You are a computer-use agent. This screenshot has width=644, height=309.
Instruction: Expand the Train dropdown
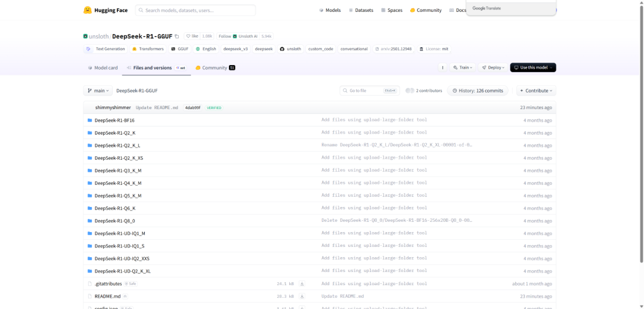point(463,67)
